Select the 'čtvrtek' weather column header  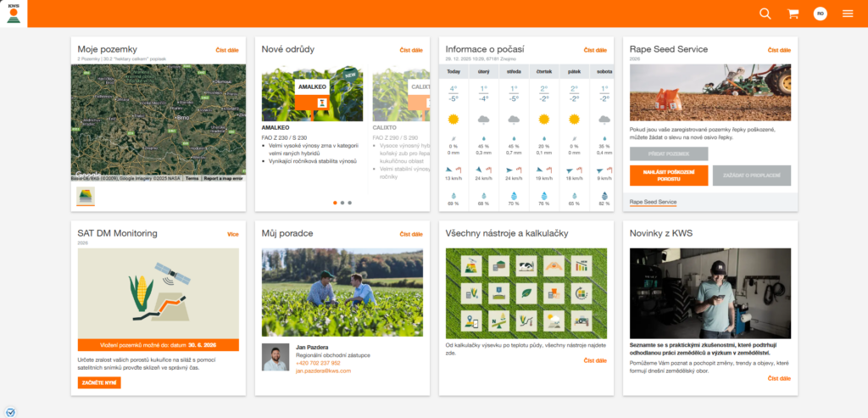[543, 71]
